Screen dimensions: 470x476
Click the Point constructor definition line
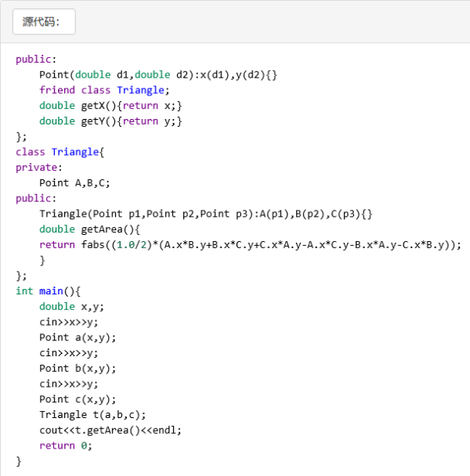click(158, 74)
